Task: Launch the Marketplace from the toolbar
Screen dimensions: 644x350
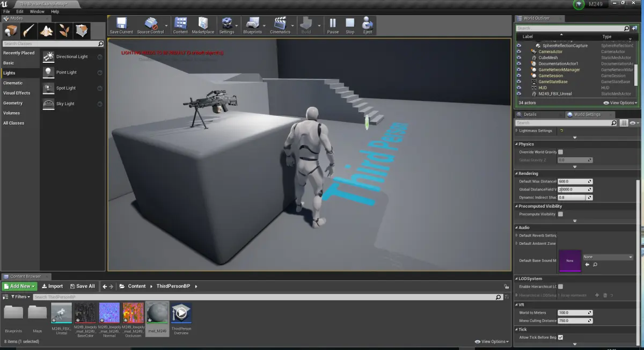Action: (203, 25)
